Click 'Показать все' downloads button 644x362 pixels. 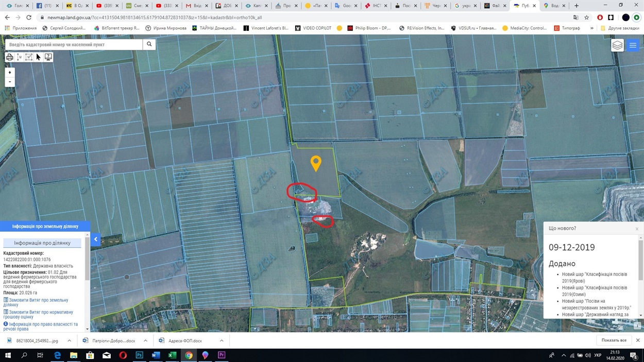[614, 340]
